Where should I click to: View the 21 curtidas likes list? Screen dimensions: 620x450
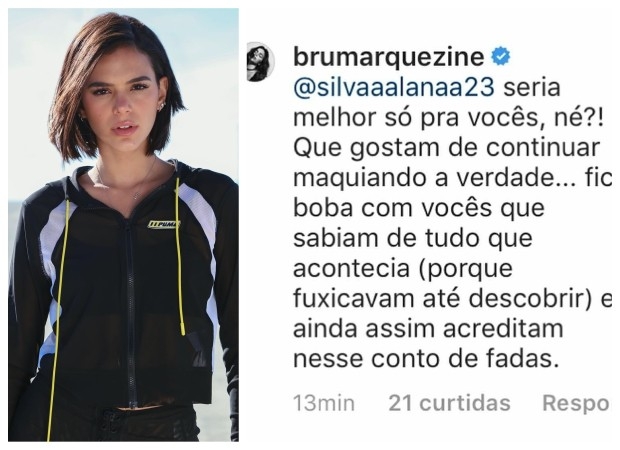tap(450, 403)
